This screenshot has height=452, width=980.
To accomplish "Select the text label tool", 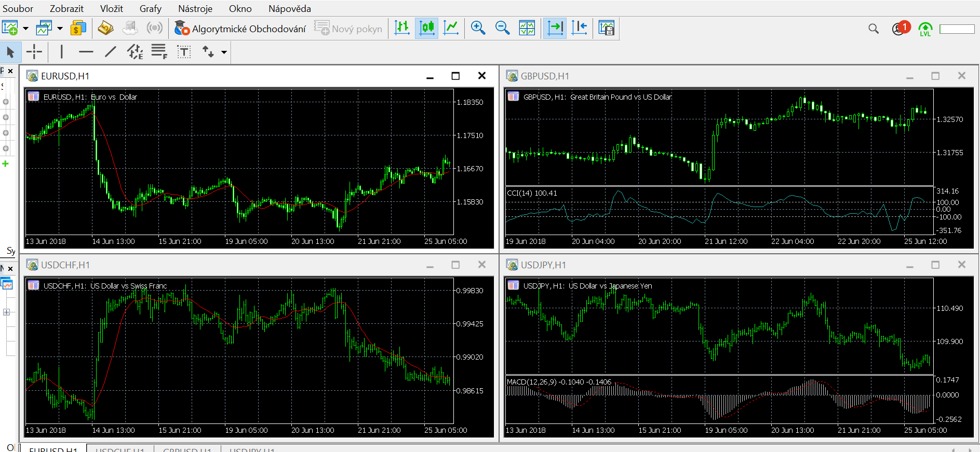I will coord(184,51).
